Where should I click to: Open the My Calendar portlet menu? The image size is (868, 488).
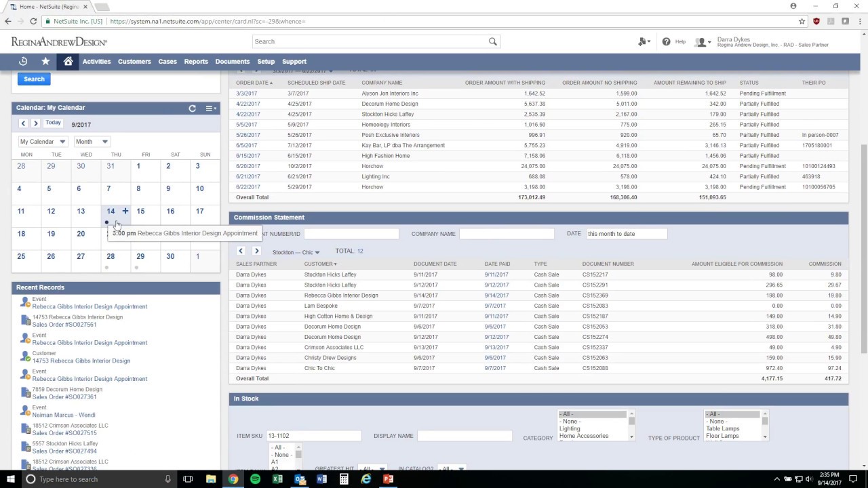click(x=210, y=108)
